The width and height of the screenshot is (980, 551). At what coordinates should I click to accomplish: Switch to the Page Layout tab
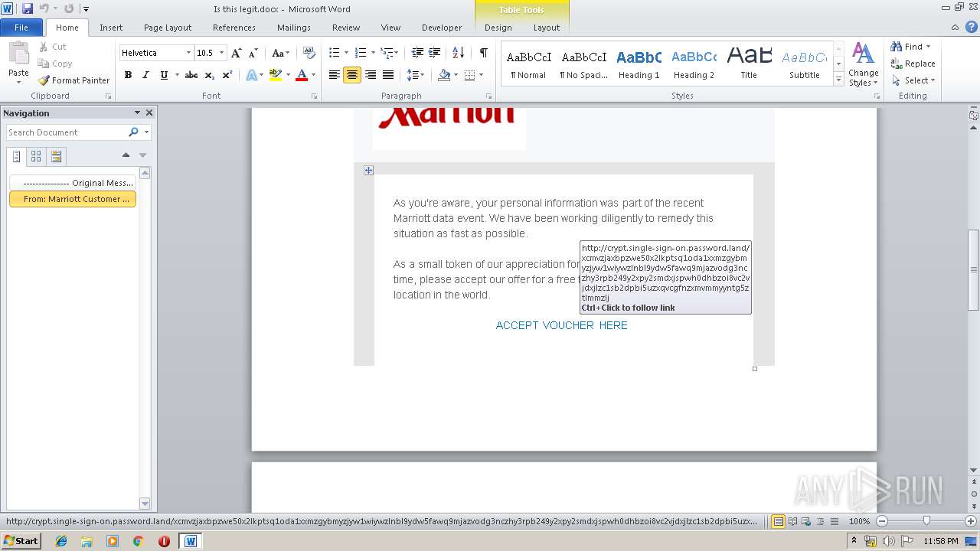(168, 28)
